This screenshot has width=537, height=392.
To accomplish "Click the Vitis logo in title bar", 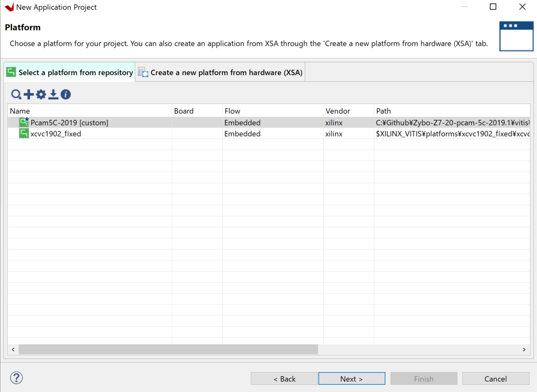I will (9, 7).
